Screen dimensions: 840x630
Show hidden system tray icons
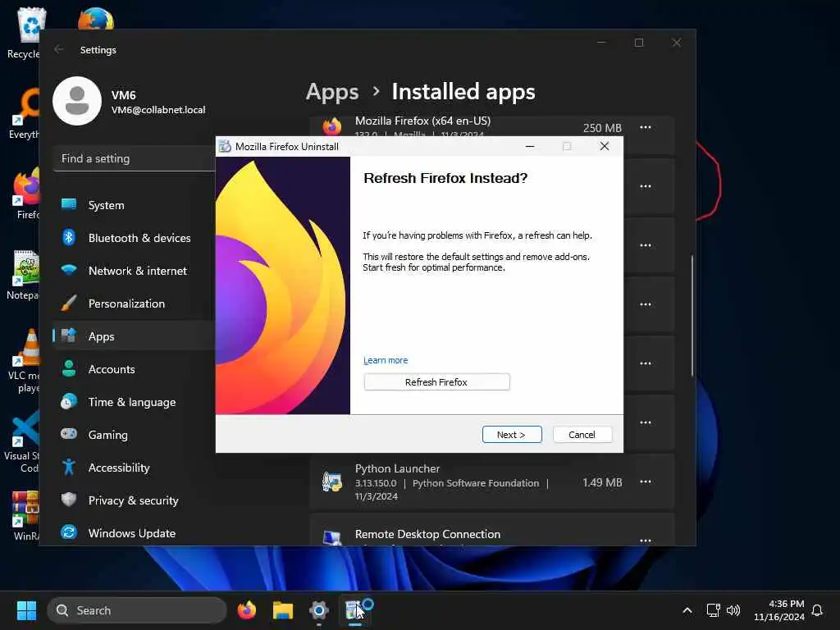(687, 610)
